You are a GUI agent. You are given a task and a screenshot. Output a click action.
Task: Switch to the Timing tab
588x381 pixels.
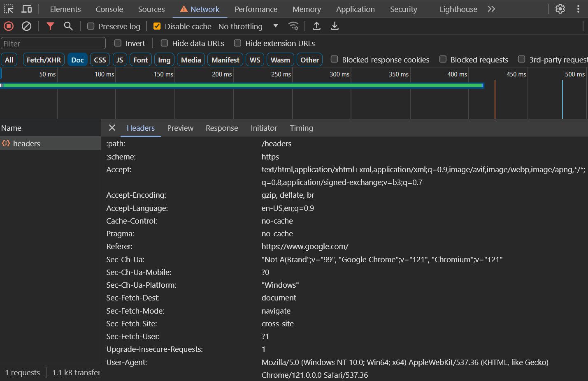pos(301,128)
